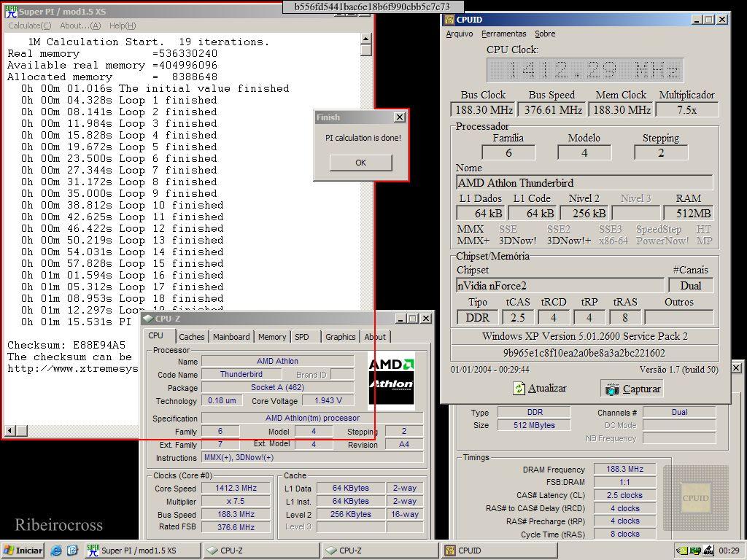Click the Technology 0.18 um value

coord(222,401)
